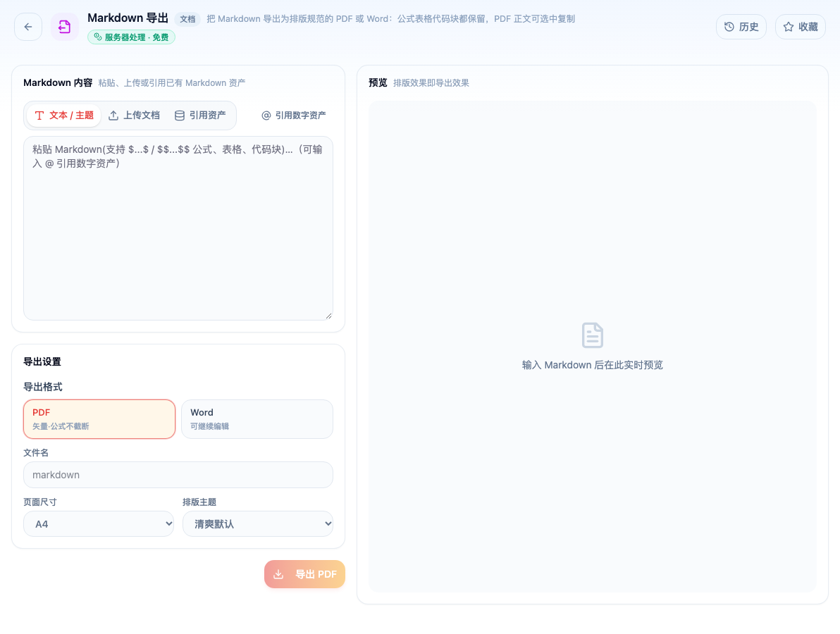Open the 排版主题 清爽默认 dropdown
The width and height of the screenshot is (840, 634).
(258, 523)
